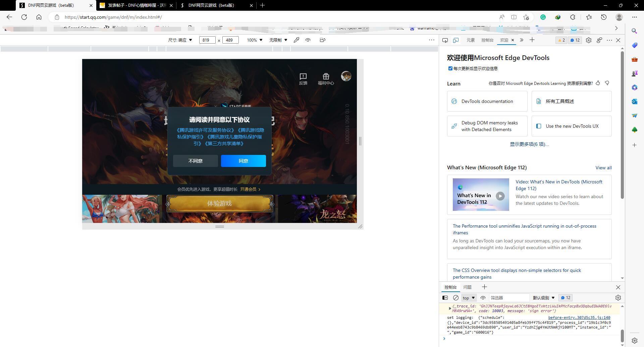This screenshot has width=644, height=347.
Task: Open Debug DOM memory leaks card
Action: click(x=487, y=126)
